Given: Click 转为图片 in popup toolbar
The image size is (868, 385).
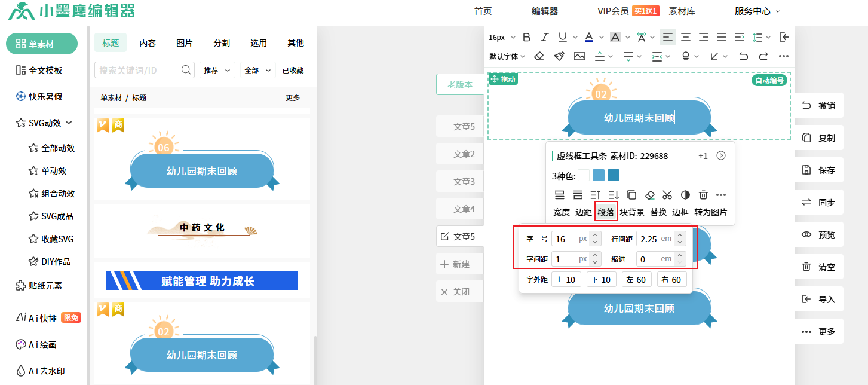Looking at the screenshot, I should point(711,212).
